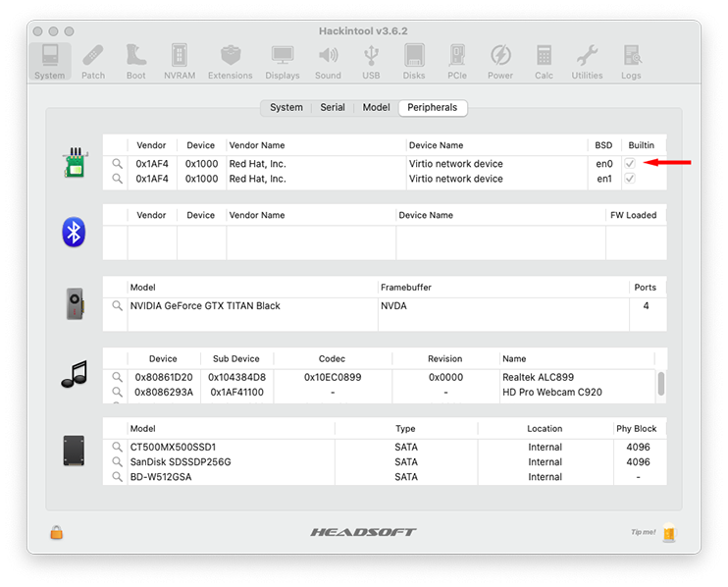Screen dimensions: 728x587
Task: Select the en0 Virtio network device name
Action: pyautogui.click(x=456, y=164)
